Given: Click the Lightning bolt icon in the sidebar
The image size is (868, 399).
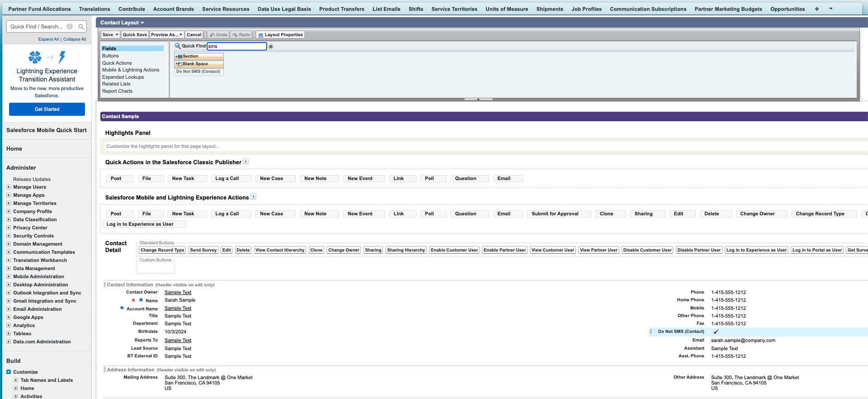Looking at the screenshot, I should [62, 57].
